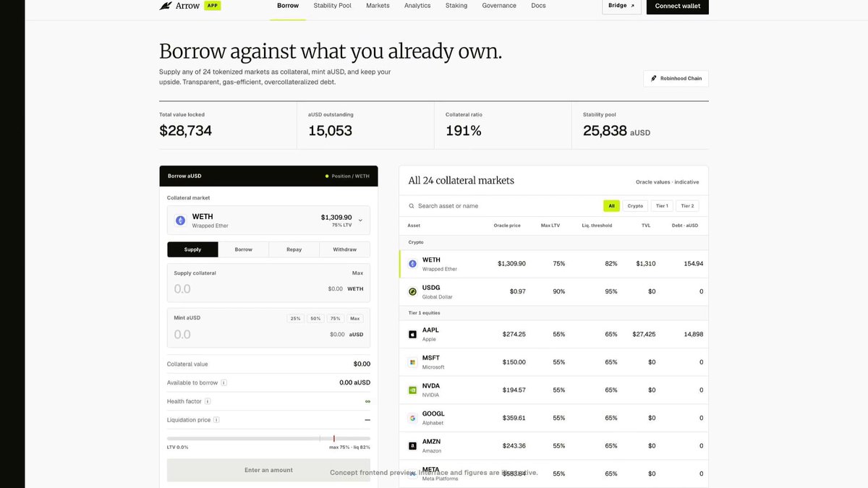Select the Ethereum icon in the WETH table row
This screenshot has width=868, height=488.
click(x=412, y=264)
